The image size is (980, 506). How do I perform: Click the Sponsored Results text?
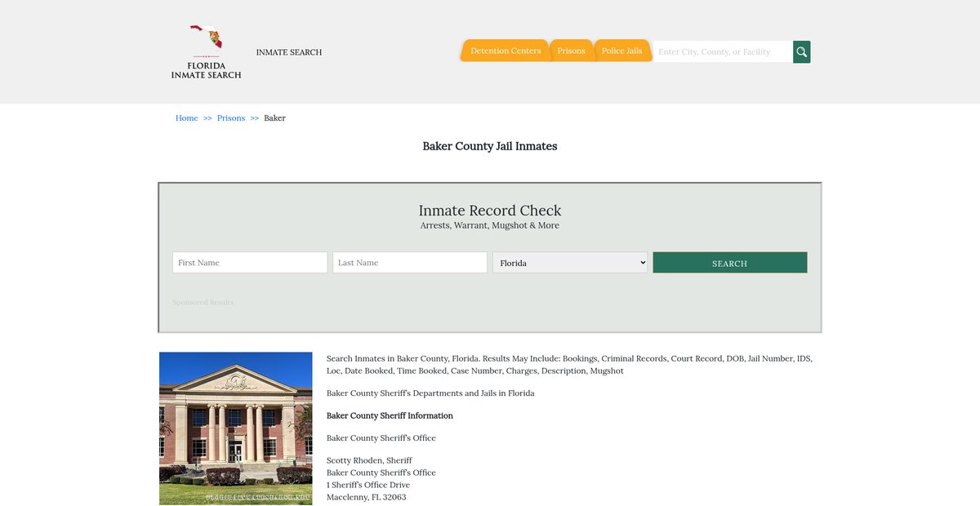[x=203, y=302]
